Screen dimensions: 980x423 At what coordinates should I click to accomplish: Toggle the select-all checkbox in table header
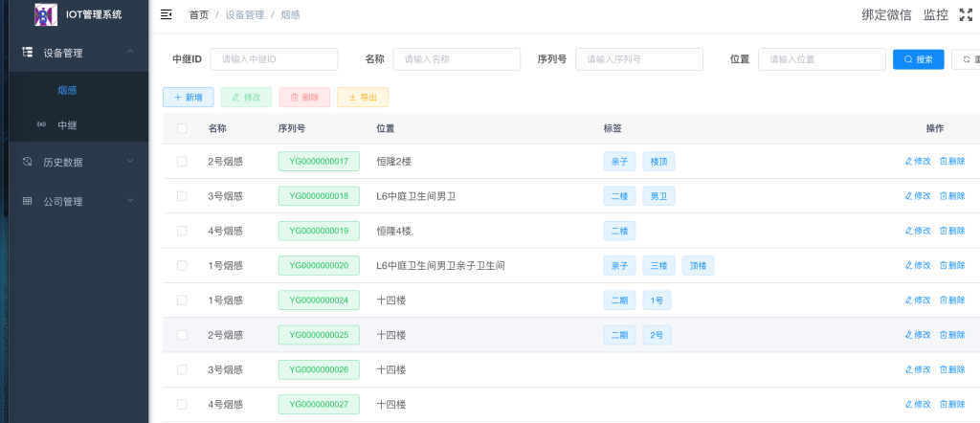(182, 128)
